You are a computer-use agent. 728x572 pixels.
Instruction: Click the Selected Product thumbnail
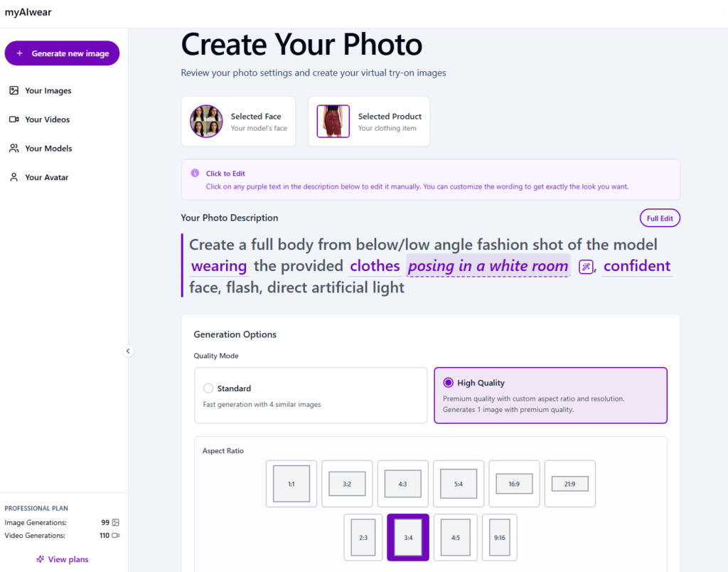[333, 122]
